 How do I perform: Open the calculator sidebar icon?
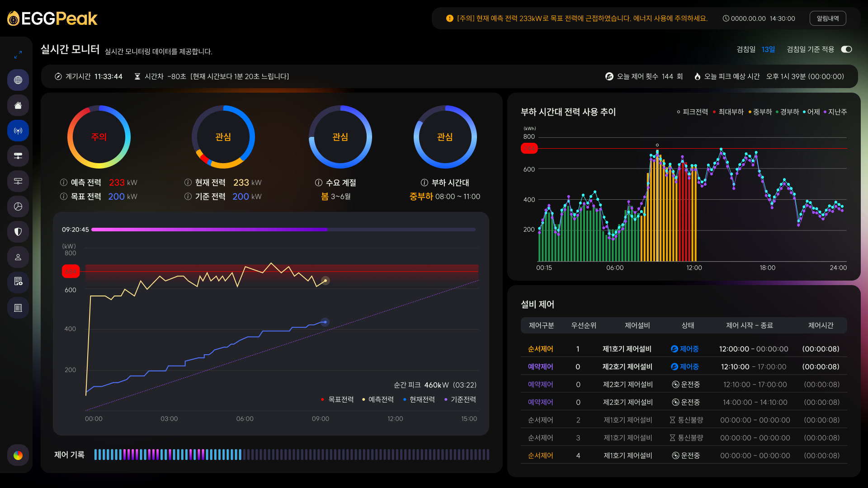coord(18,282)
